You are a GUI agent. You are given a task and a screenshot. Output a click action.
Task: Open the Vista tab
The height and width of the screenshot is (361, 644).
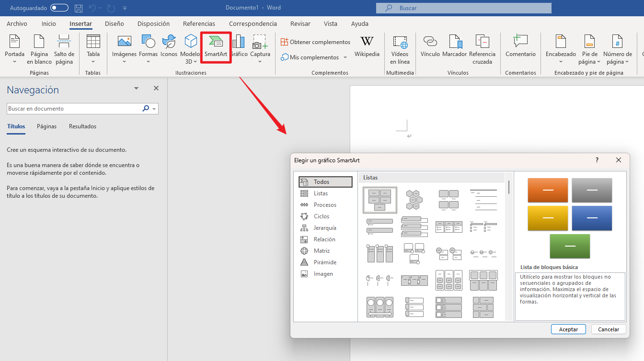coord(331,23)
